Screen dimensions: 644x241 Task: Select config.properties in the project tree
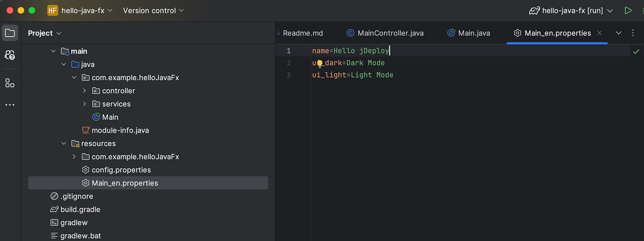[121, 170]
